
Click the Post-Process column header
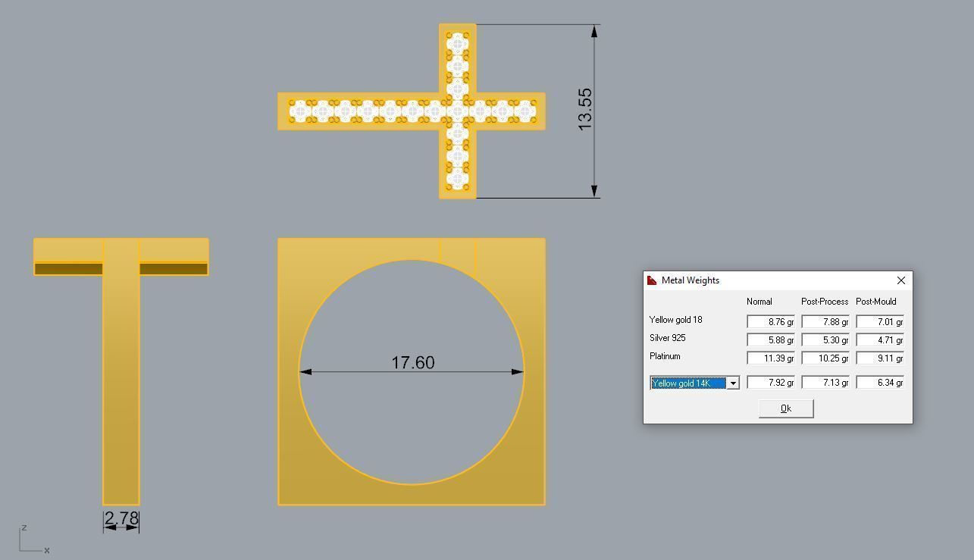click(x=825, y=302)
